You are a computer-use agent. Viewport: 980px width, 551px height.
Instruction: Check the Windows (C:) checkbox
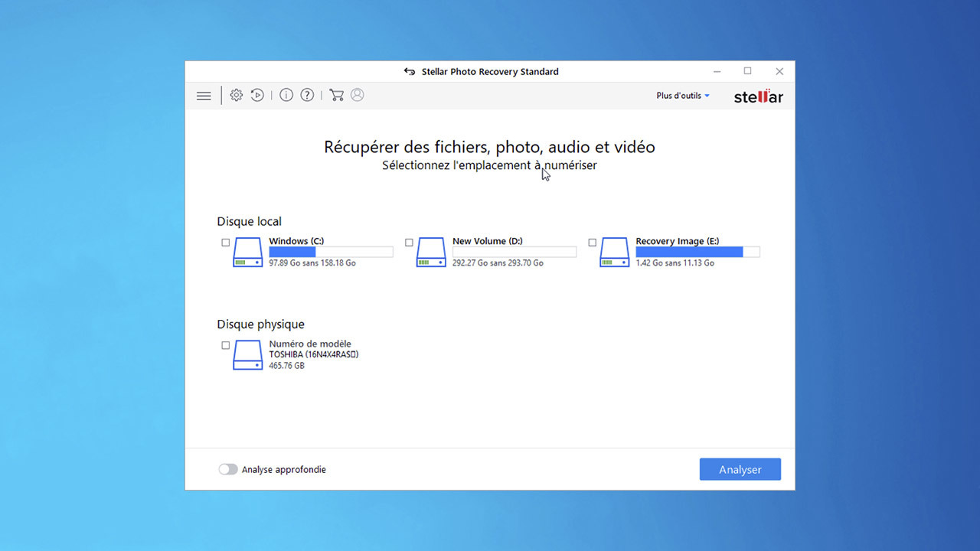tap(225, 243)
